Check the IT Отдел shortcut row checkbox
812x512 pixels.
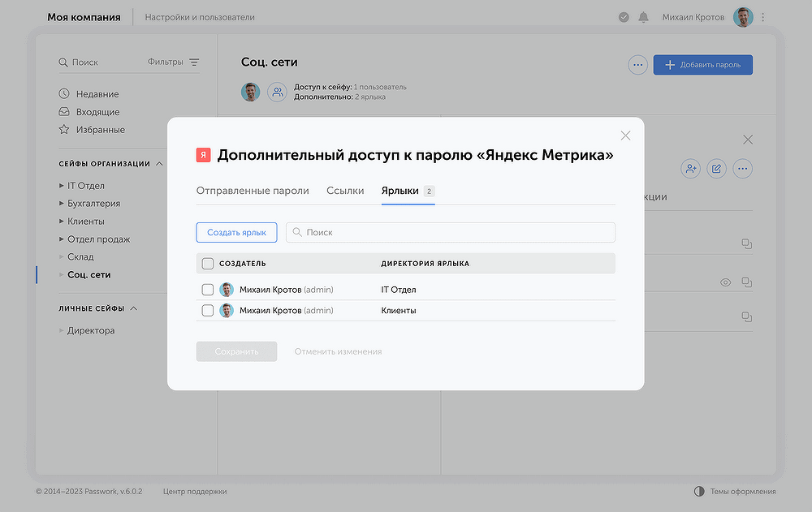(208, 290)
